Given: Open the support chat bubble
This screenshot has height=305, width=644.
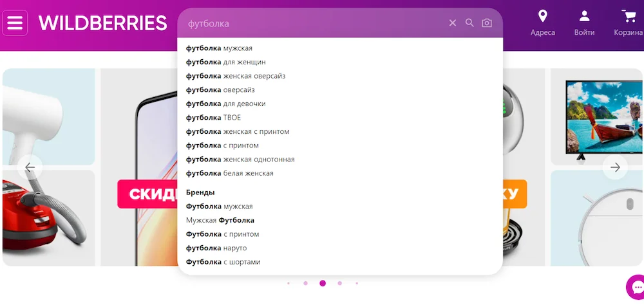Looking at the screenshot, I should pos(637,287).
